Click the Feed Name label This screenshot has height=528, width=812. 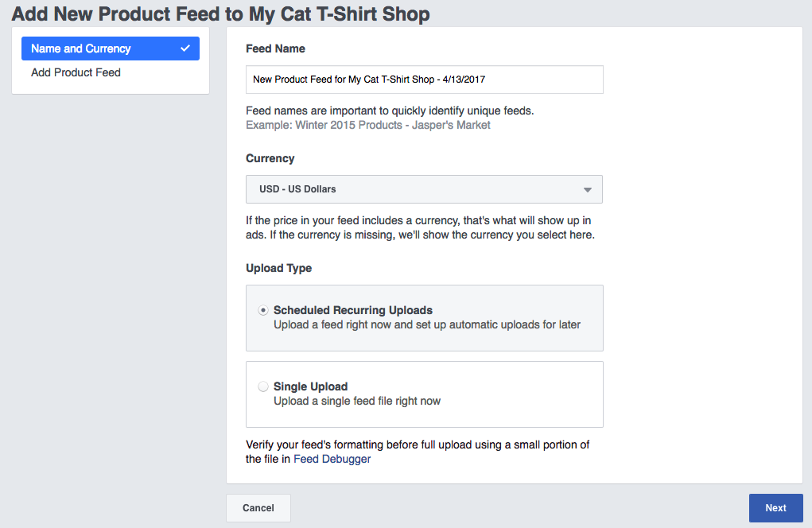pos(276,49)
